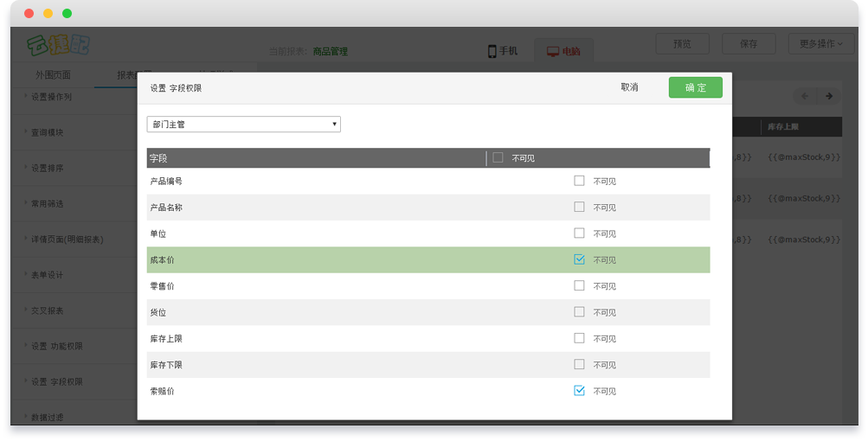Enable 不可见 for 零售价 field

pos(580,285)
